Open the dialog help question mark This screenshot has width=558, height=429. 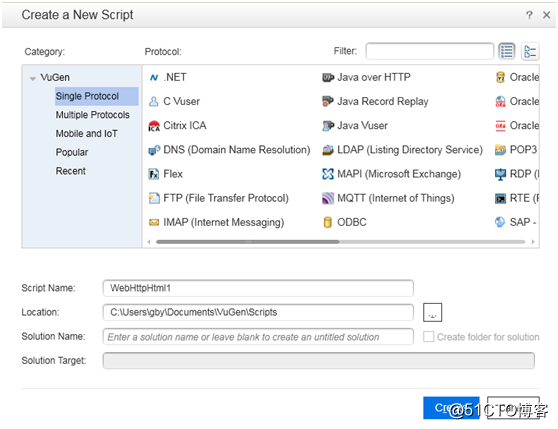coord(529,15)
